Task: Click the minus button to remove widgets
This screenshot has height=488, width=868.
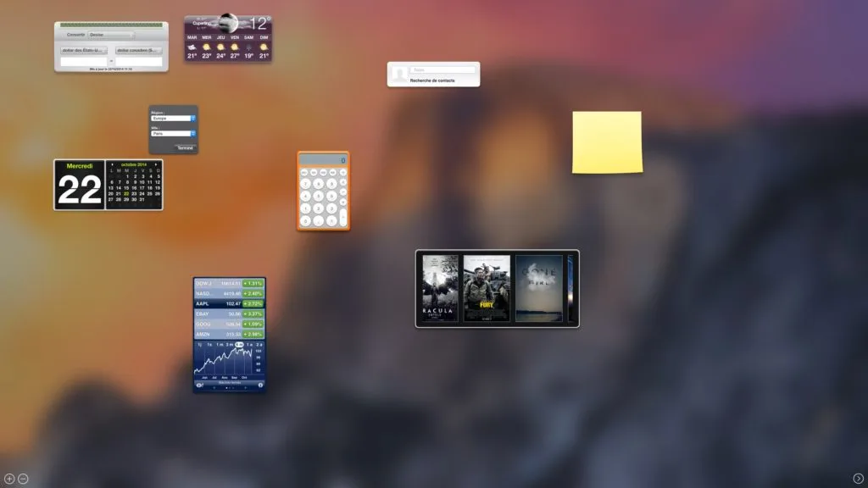Action: point(22,479)
